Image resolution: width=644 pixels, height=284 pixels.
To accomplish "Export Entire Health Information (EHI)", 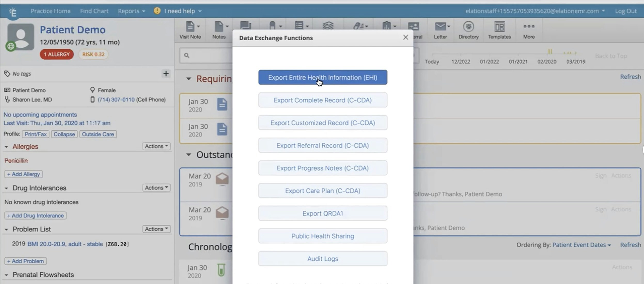I will coord(322,77).
